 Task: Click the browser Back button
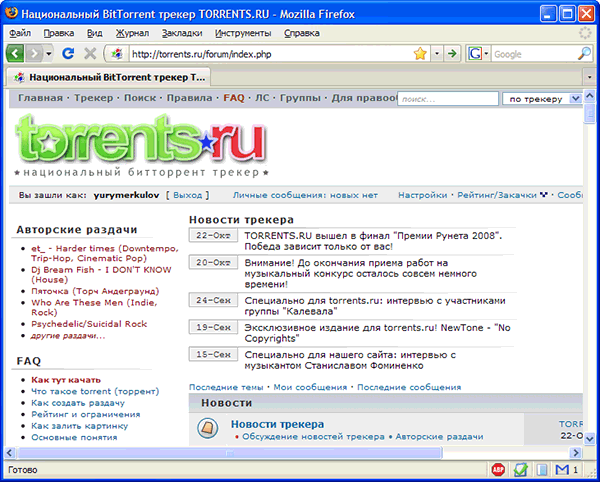[15, 54]
